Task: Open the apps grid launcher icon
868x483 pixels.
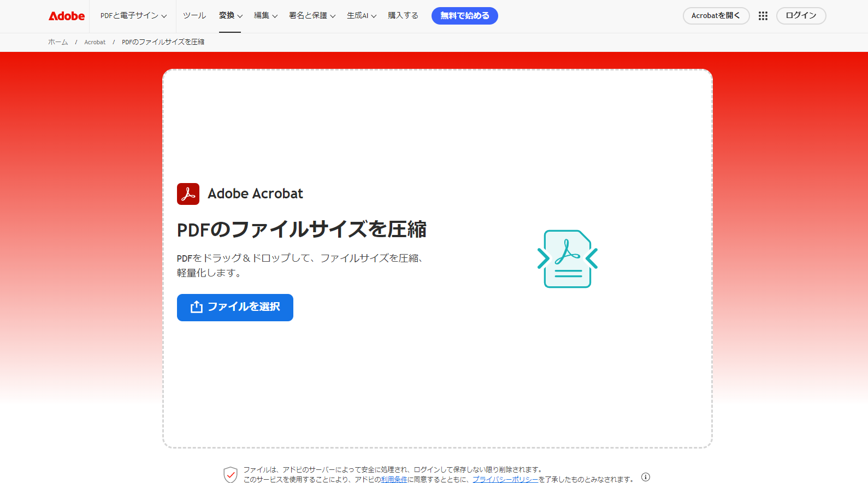Action: click(x=763, y=16)
